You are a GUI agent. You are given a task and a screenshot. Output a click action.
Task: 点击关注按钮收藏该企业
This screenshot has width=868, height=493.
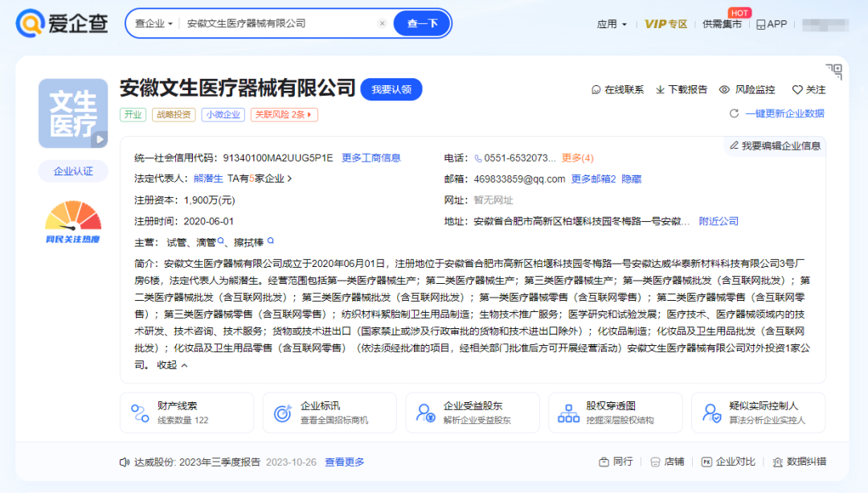(808, 90)
